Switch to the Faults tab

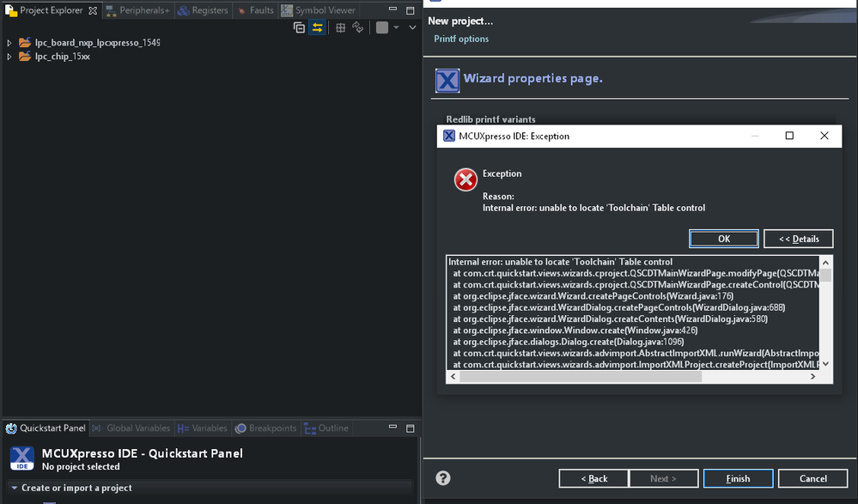tap(256, 10)
